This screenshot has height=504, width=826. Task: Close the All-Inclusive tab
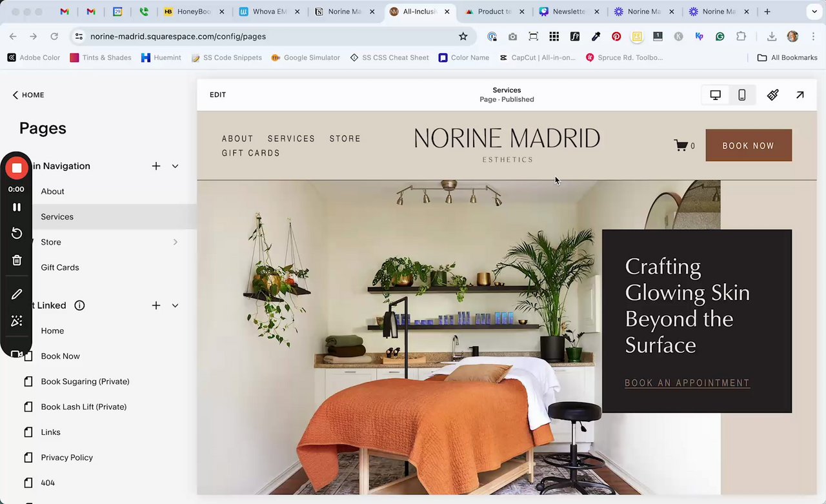[447, 12]
